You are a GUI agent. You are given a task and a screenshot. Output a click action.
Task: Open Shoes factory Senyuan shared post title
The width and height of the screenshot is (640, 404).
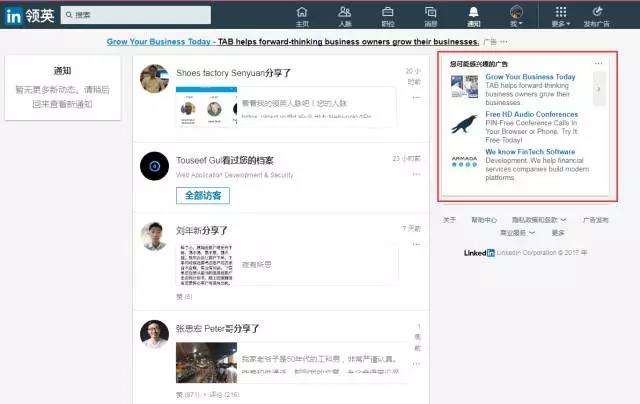pyautogui.click(x=233, y=73)
